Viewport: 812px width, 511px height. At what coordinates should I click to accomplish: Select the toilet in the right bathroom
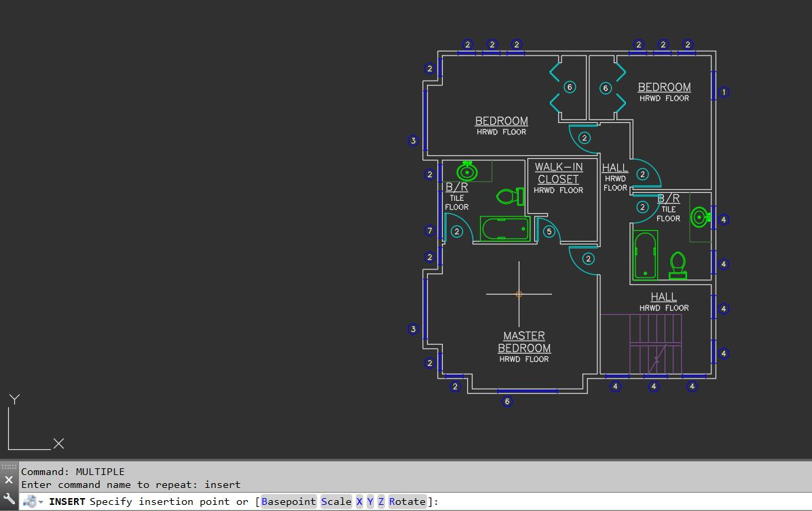pyautogui.click(x=678, y=265)
